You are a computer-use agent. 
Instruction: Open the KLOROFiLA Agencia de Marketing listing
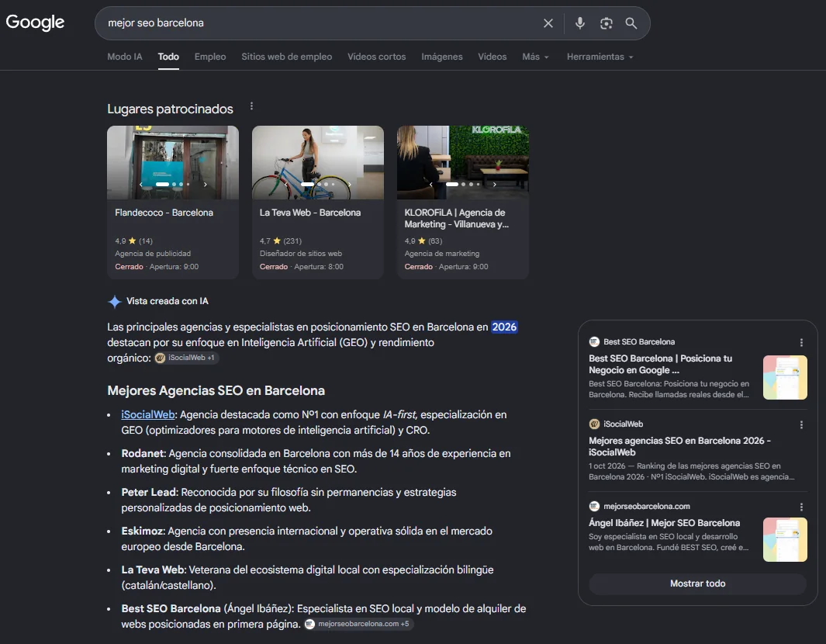[456, 218]
